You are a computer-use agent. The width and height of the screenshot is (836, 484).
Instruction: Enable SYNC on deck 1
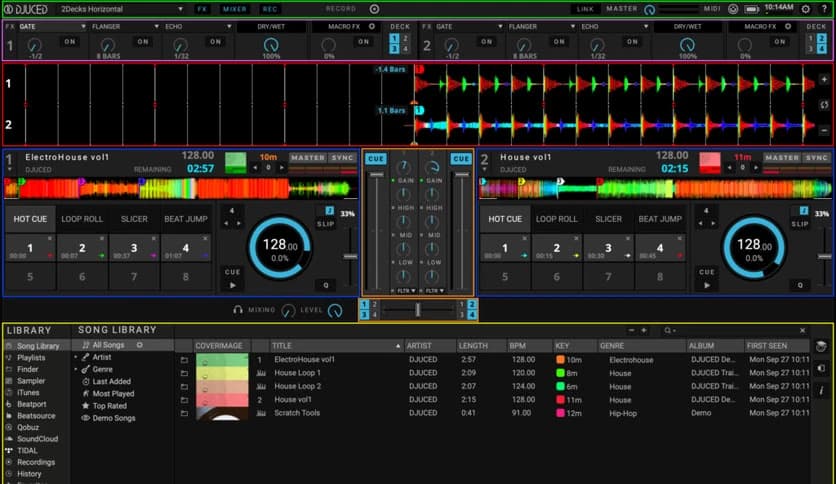point(344,158)
